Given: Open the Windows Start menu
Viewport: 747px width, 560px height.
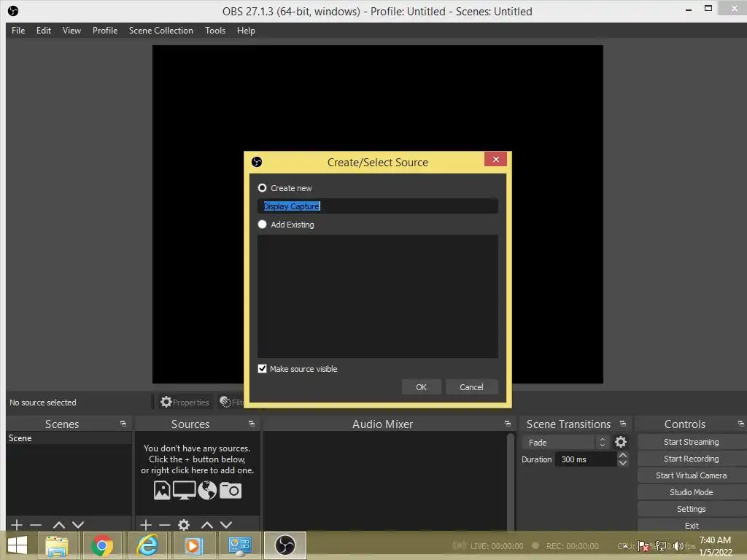Looking at the screenshot, I should (x=18, y=545).
